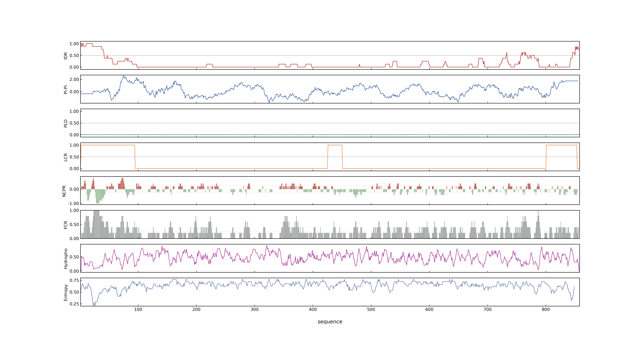The width and height of the screenshot is (644, 344).
Task: Click the middle LCR plateau near 430
Action: [x=335, y=145]
